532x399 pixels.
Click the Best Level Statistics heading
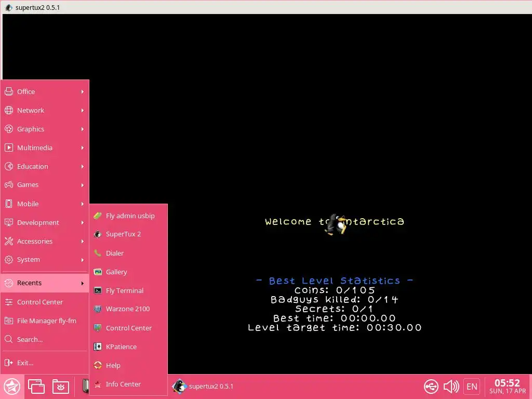click(335, 281)
